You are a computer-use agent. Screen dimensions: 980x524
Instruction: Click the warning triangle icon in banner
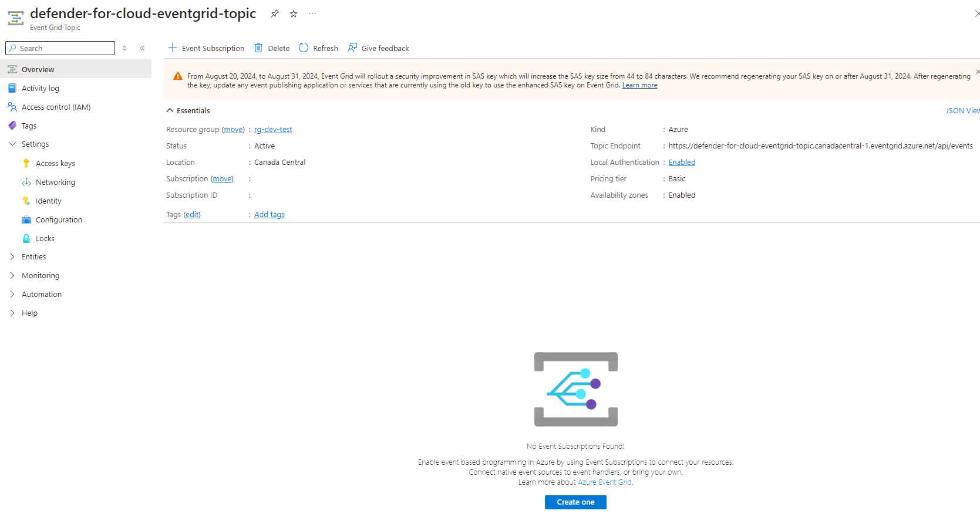[178, 76]
